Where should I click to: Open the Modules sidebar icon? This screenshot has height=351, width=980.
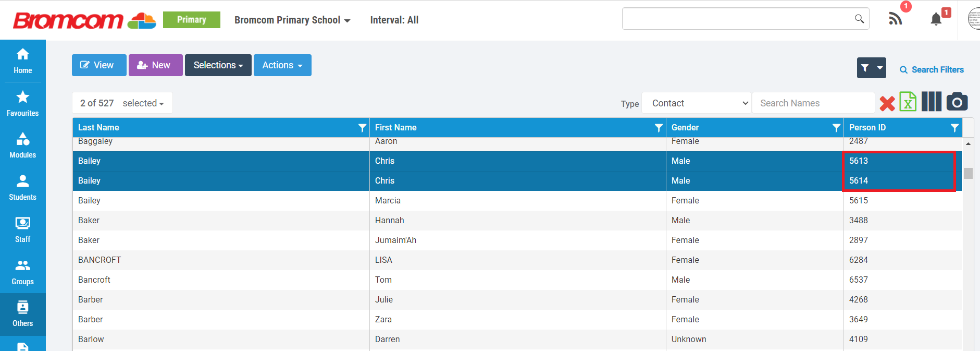click(22, 145)
